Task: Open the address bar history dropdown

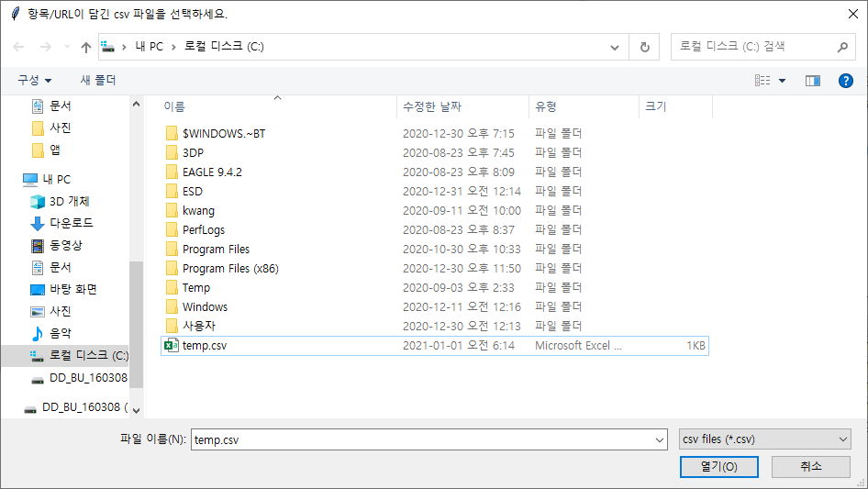Action: (x=615, y=47)
